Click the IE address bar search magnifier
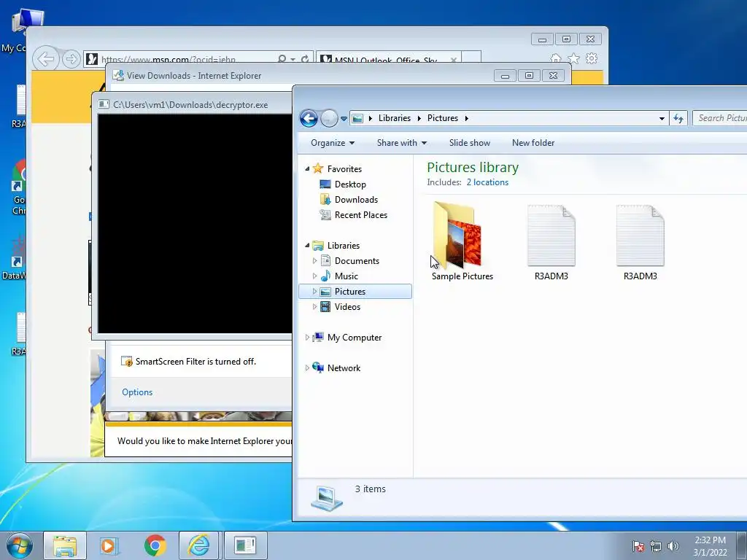This screenshot has width=747, height=560. tap(282, 59)
